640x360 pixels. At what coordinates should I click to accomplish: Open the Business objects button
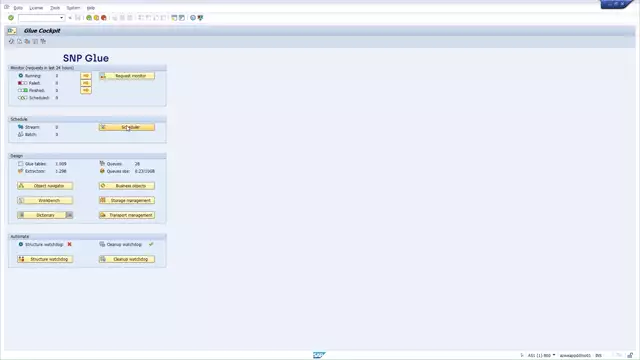coord(127,186)
